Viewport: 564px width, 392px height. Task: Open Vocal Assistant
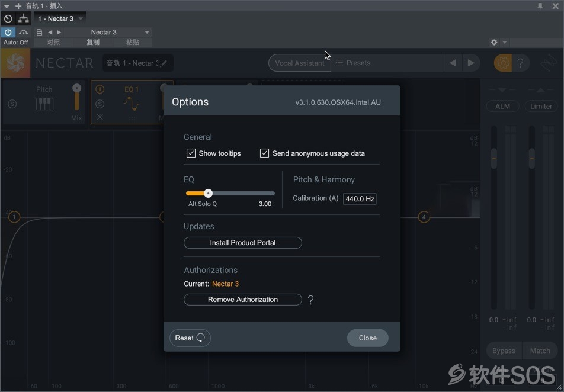pos(300,63)
